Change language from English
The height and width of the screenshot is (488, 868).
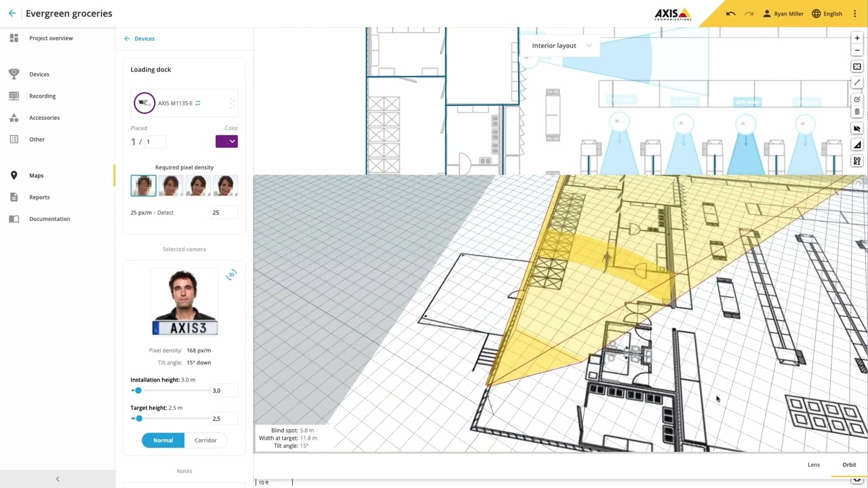827,14
